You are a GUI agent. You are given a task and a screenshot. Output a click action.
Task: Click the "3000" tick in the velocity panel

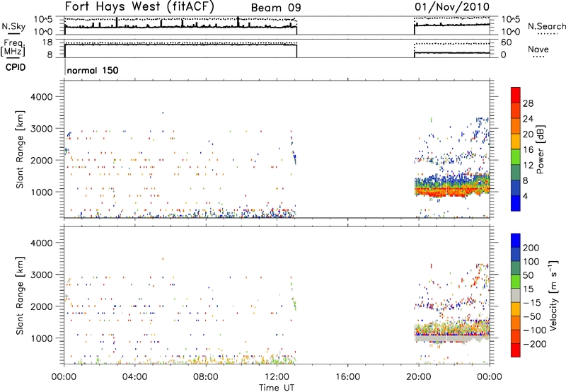point(41,275)
